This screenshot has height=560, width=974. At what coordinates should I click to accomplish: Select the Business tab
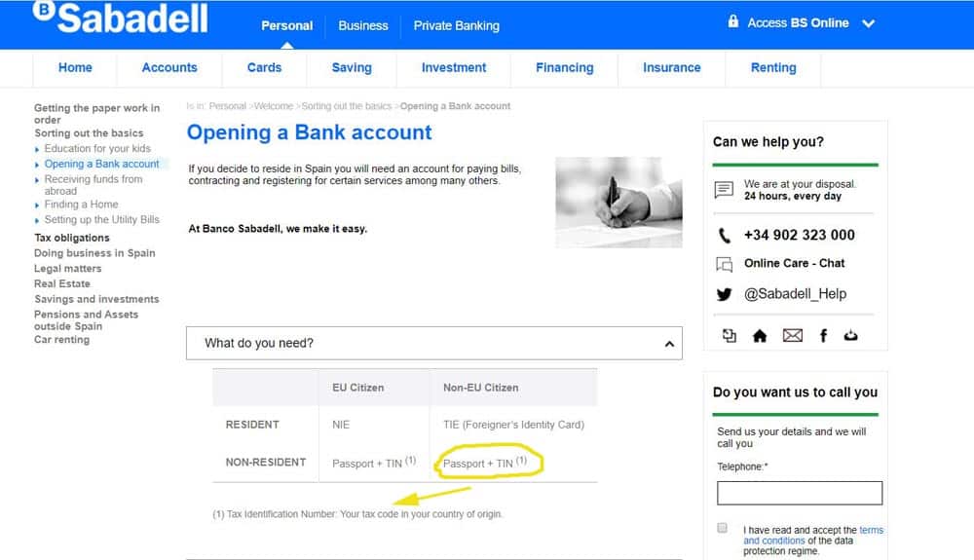click(362, 25)
